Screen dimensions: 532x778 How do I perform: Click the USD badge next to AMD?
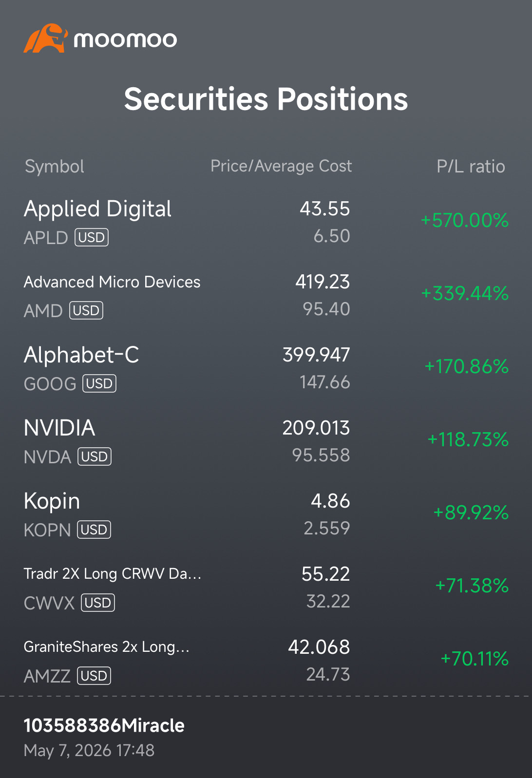click(86, 310)
